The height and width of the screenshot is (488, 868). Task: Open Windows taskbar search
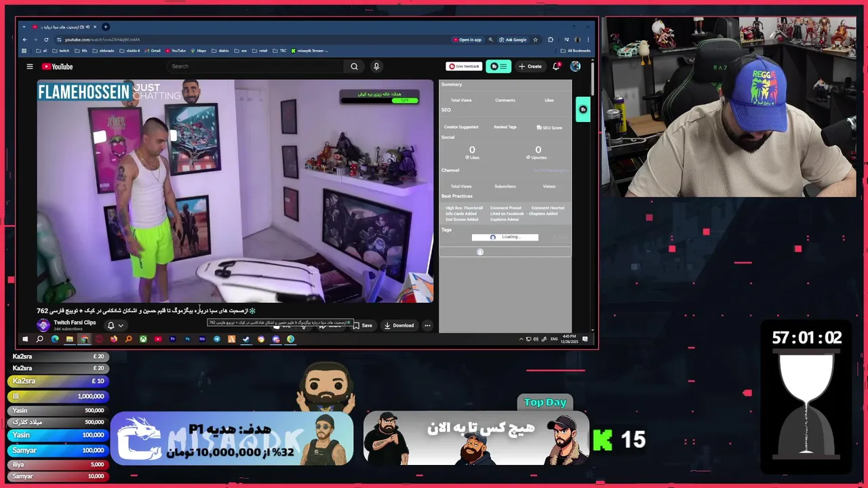39,339
